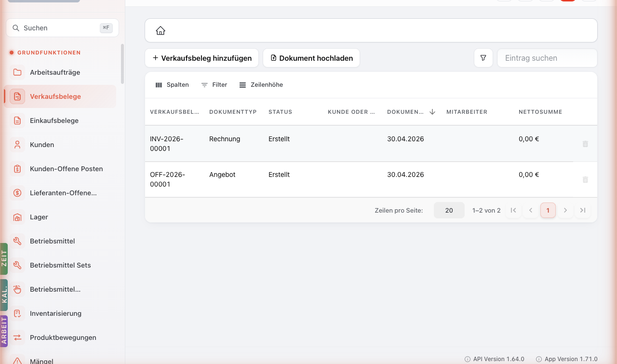Click App Version 1.71.0 text
The height and width of the screenshot is (364, 617).
(x=571, y=359)
